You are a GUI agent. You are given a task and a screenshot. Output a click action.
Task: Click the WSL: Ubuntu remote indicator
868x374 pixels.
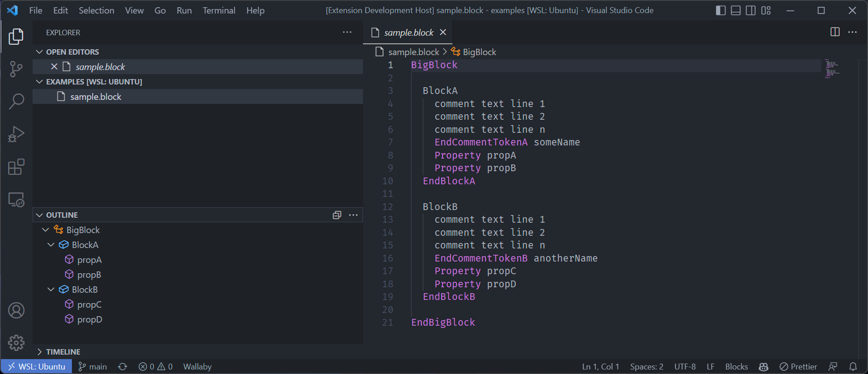(x=37, y=367)
